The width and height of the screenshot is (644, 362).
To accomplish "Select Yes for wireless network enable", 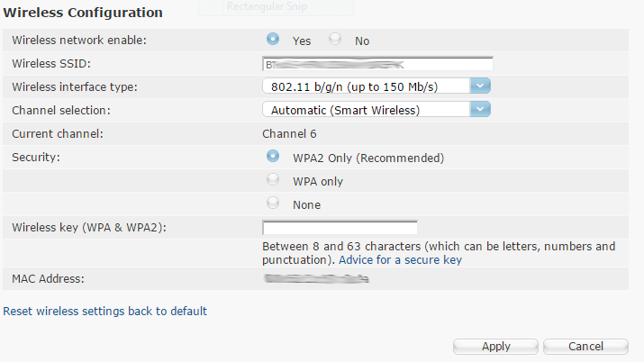I will [x=273, y=40].
